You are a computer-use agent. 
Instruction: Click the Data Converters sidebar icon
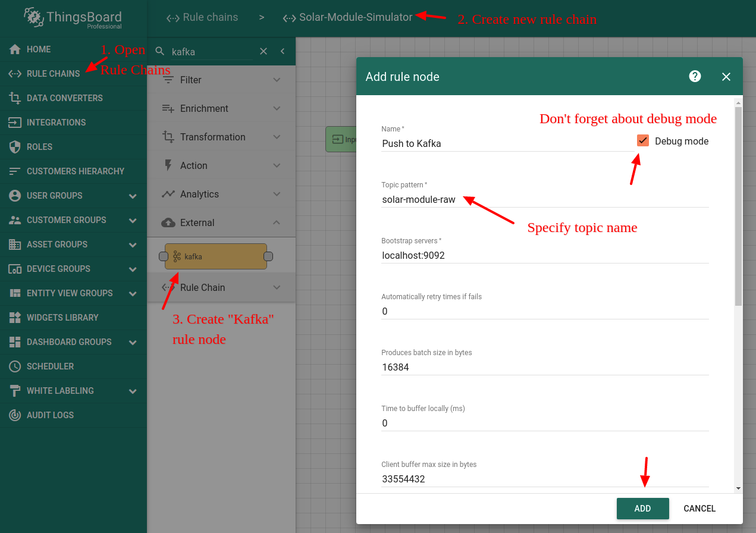coord(15,98)
